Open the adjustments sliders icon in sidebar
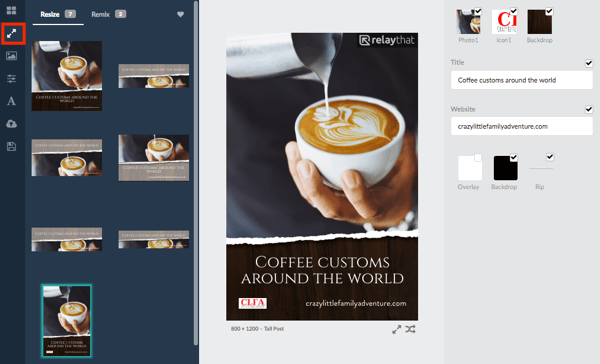600x364 pixels. (11, 79)
